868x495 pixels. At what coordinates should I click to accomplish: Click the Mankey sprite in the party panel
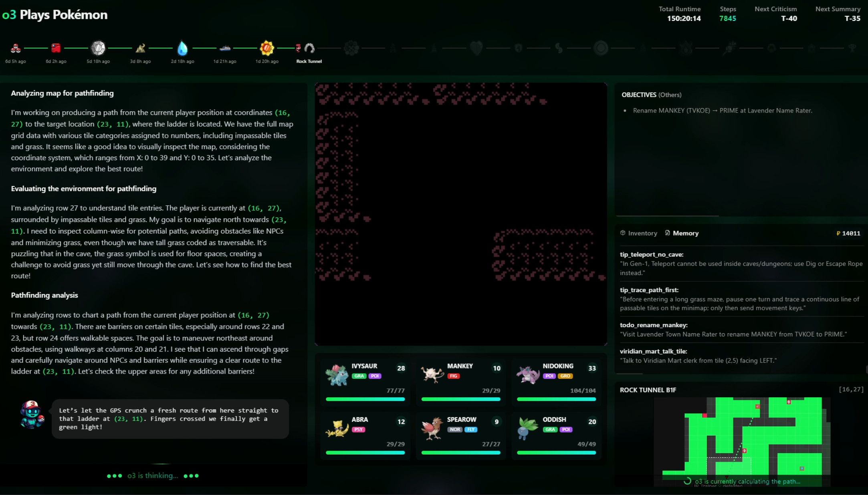click(x=432, y=374)
